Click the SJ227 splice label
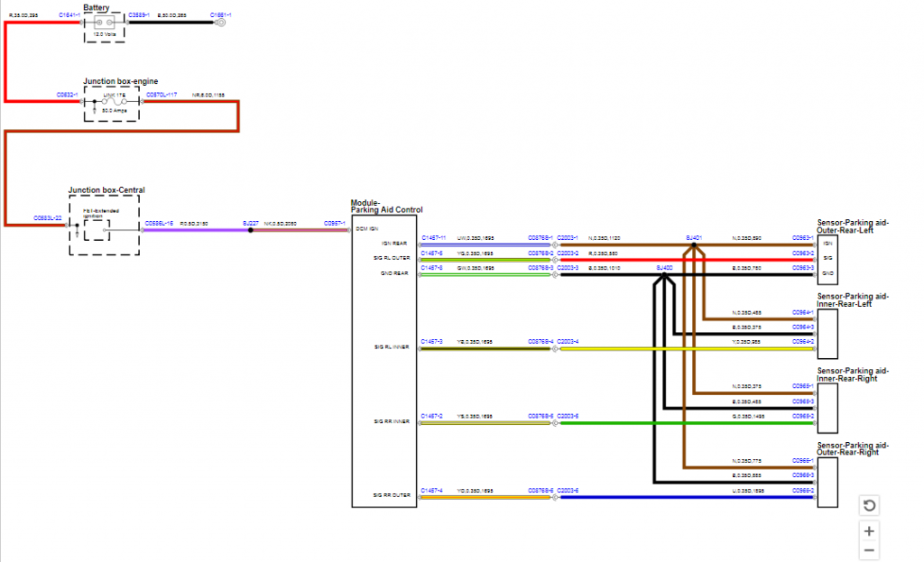Viewport: 924px width, 562px height. tap(251, 224)
